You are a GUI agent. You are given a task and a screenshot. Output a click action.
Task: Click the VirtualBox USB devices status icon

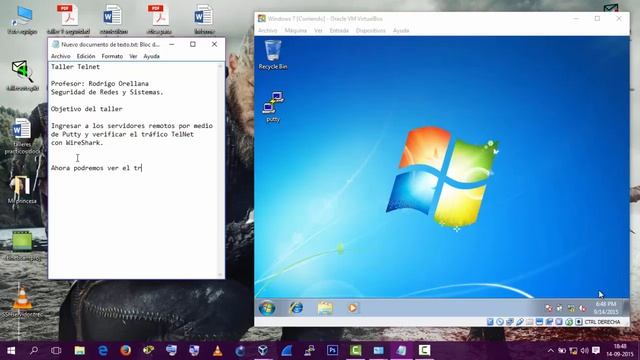(520, 322)
